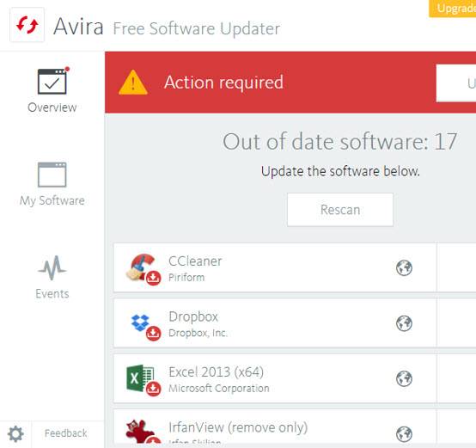Click 'Update the software below.' text
The image size is (476, 448).
coord(340,171)
